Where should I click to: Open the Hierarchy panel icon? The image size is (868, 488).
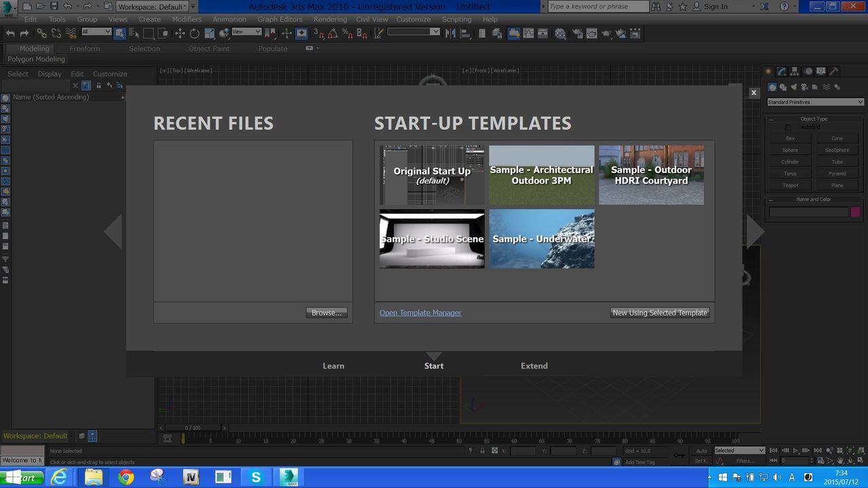794,71
